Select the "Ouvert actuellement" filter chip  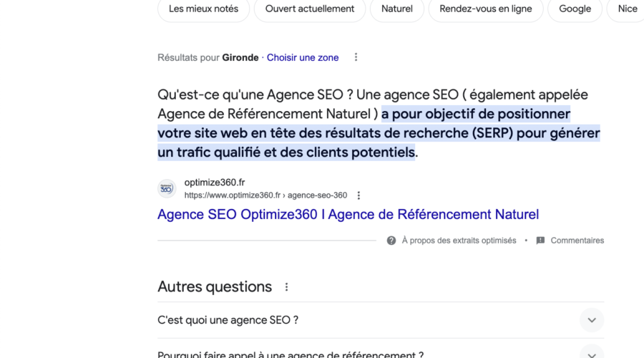coord(310,9)
